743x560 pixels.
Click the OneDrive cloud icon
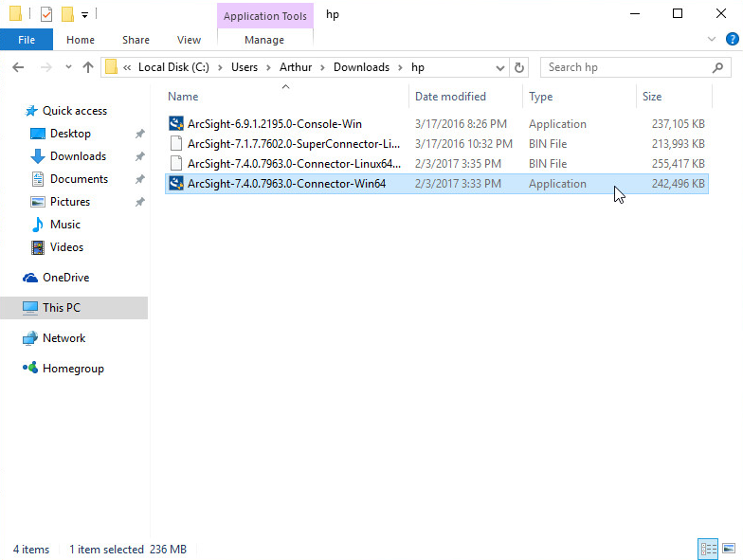30,278
